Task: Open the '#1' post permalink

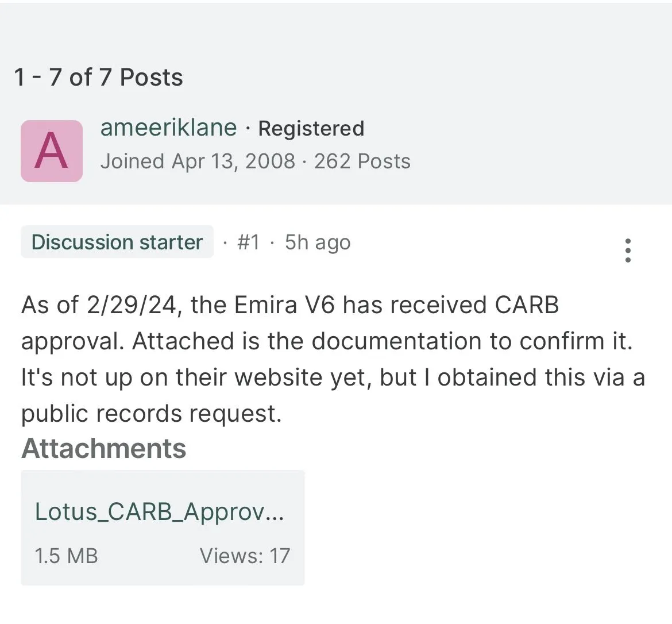Action: (x=248, y=242)
